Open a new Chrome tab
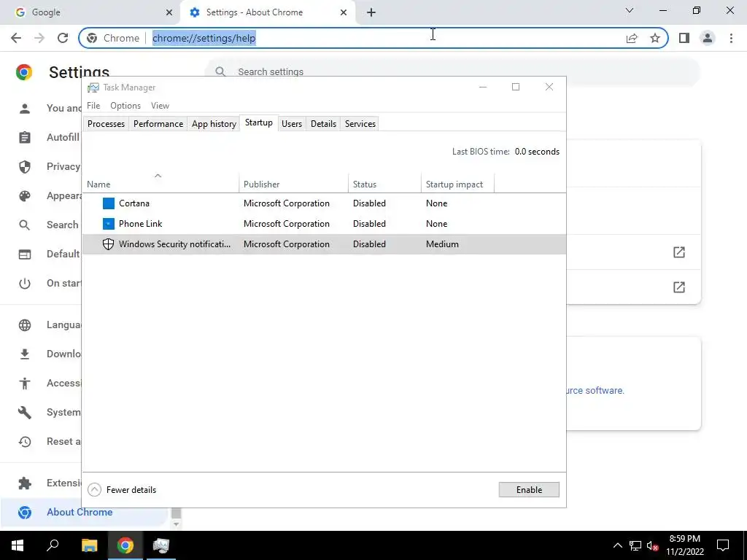The image size is (747, 560). click(371, 12)
